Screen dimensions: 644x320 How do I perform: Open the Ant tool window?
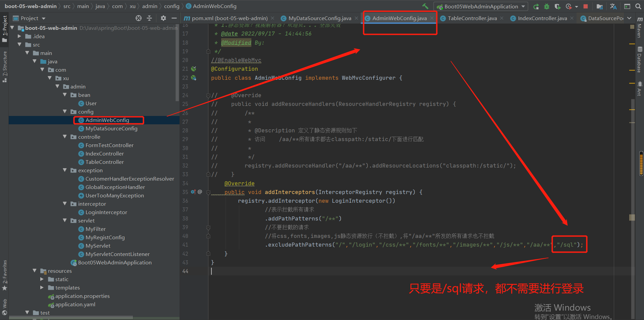(x=640, y=88)
